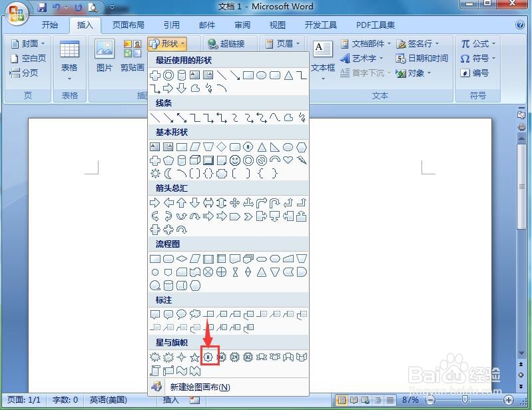Viewport: 532px width, 410px height.
Task: Switch to web layout view
Action: tap(366, 401)
